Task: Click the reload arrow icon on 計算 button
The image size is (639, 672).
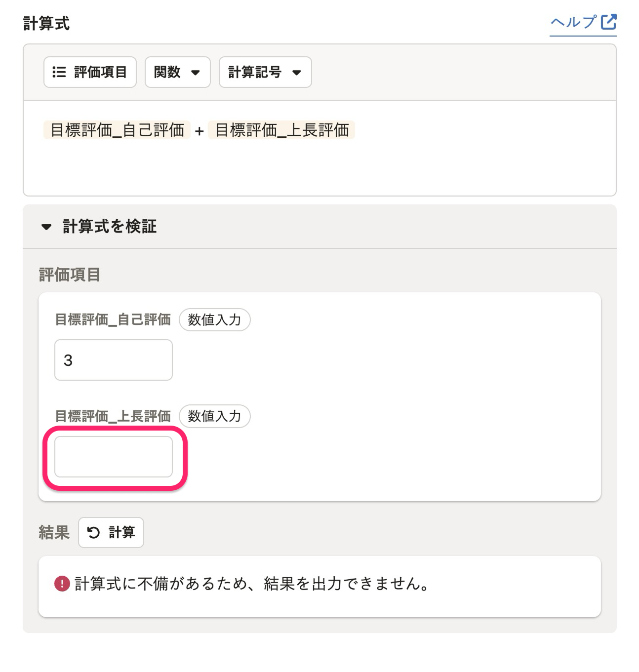Action: [x=93, y=532]
